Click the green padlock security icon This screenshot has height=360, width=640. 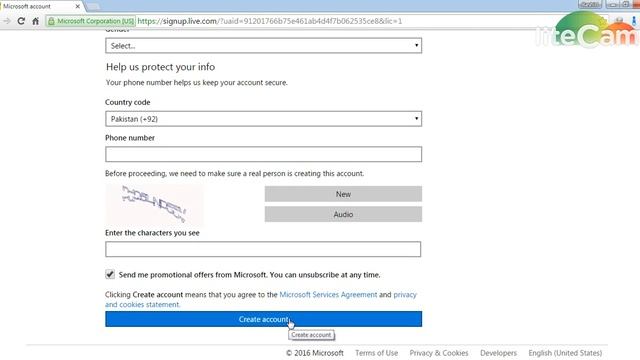pos(51,21)
